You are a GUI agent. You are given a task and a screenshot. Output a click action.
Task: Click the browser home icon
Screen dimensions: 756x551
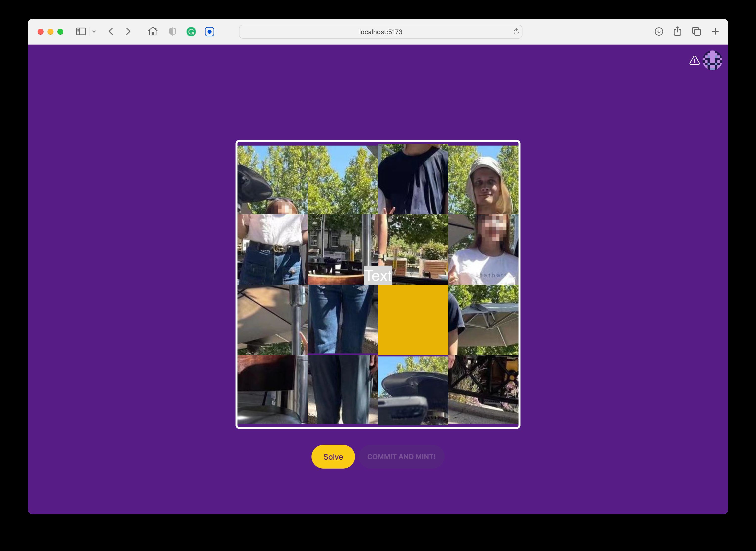coord(152,32)
